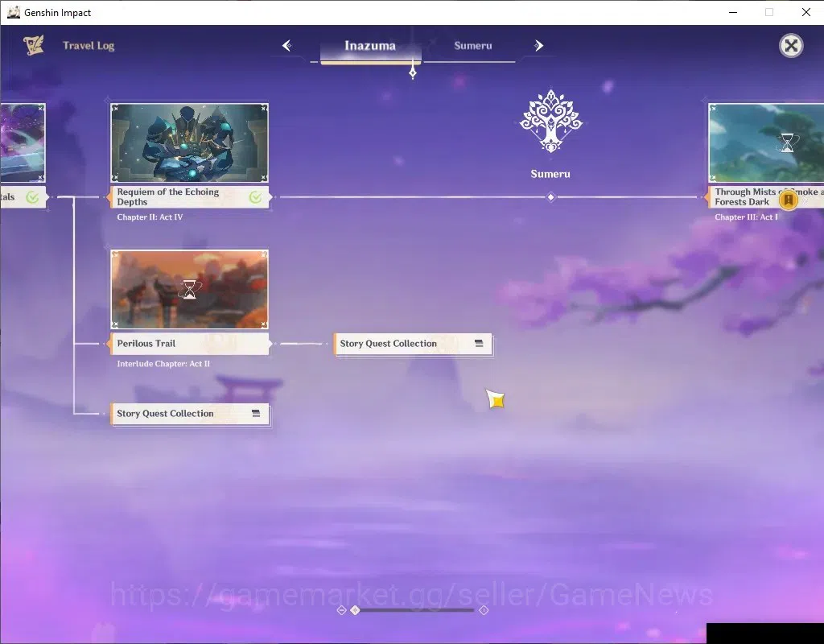Click the Genshin Impact window title icon

13,12
